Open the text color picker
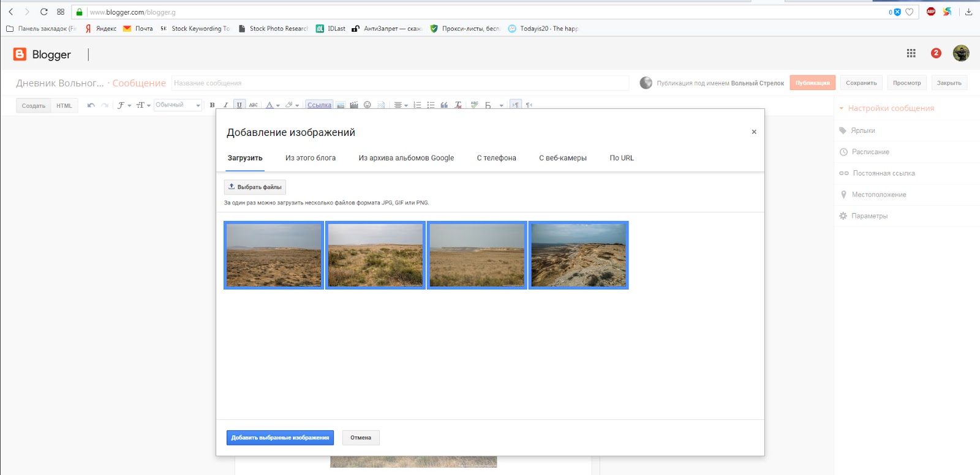This screenshot has height=475, width=980. pos(273,105)
